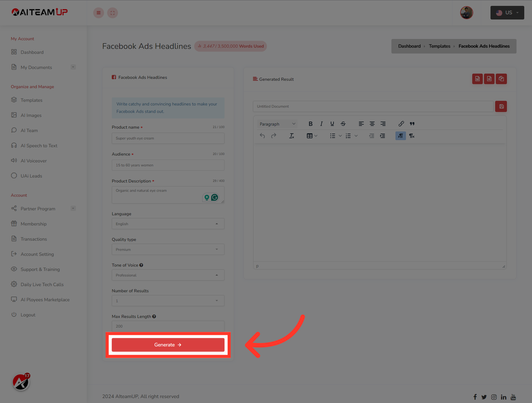Screen dimensions: 532x403
Task: Align text right in editor
Action: coord(383,124)
